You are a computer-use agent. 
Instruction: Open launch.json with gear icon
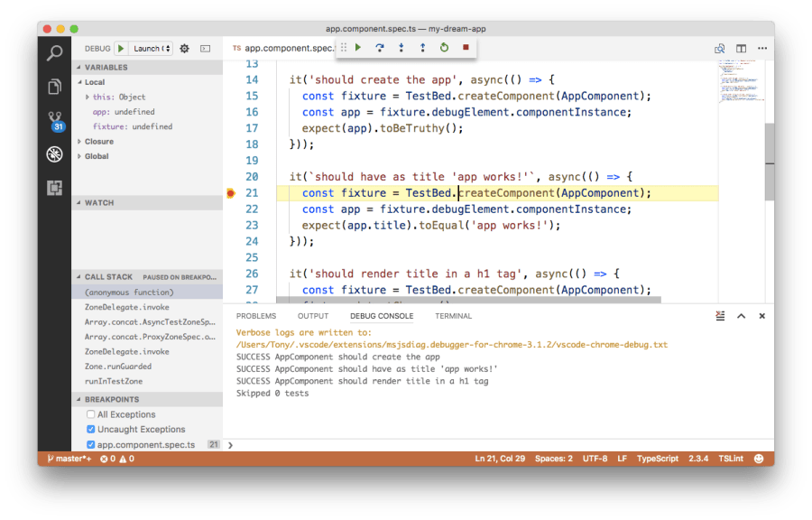coord(184,49)
